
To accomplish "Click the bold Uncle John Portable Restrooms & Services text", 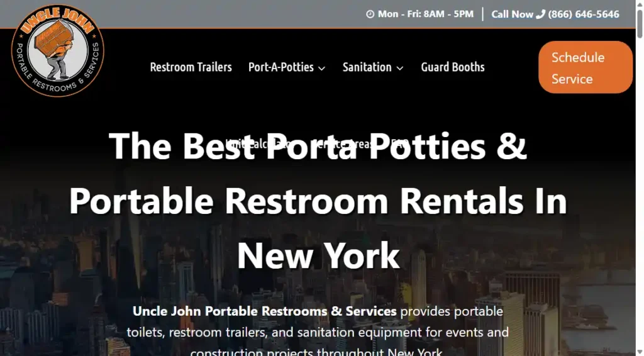I will pos(265,311).
